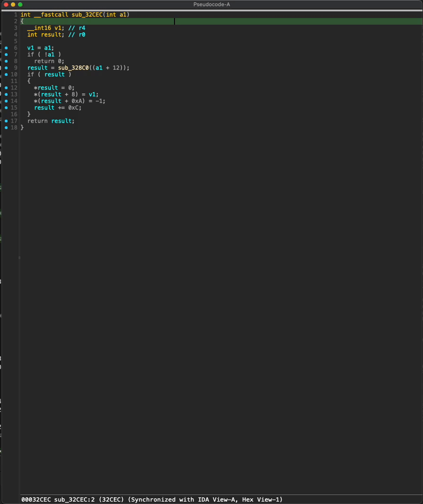Click 'return result;' on line 17

click(x=51, y=121)
